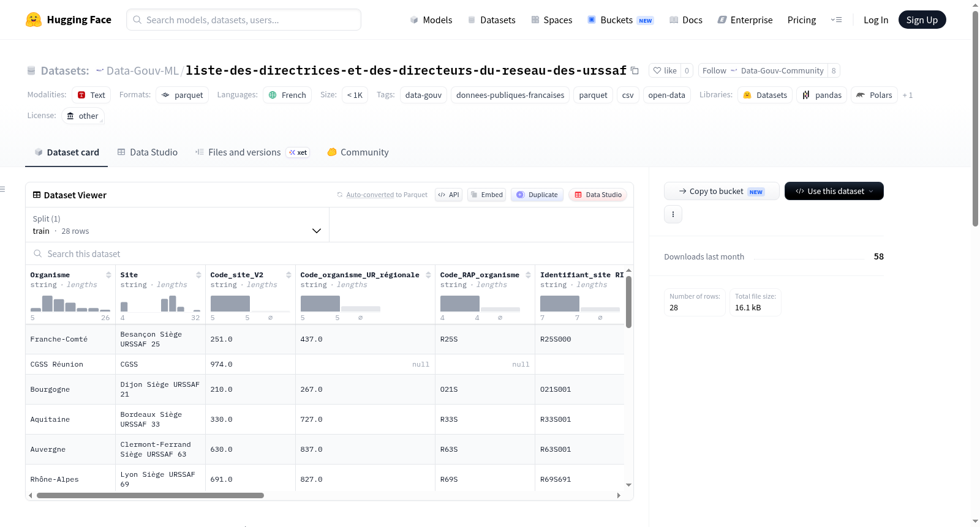This screenshot has height=527, width=980.
Task: Open Community tab
Action: 358,152
